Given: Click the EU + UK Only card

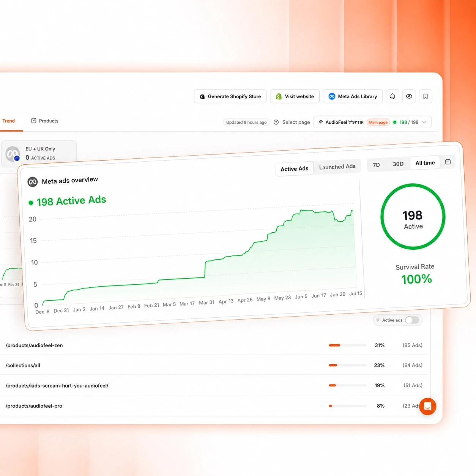Looking at the screenshot, I should click(x=39, y=153).
